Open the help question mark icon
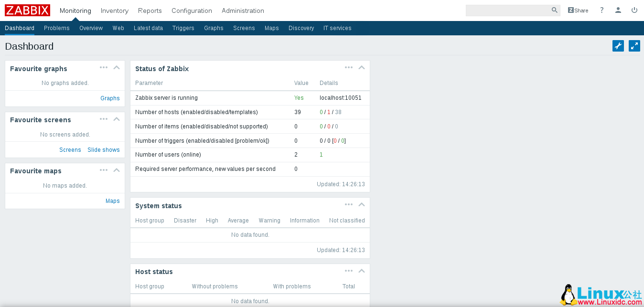The height and width of the screenshot is (307, 644). pyautogui.click(x=602, y=11)
